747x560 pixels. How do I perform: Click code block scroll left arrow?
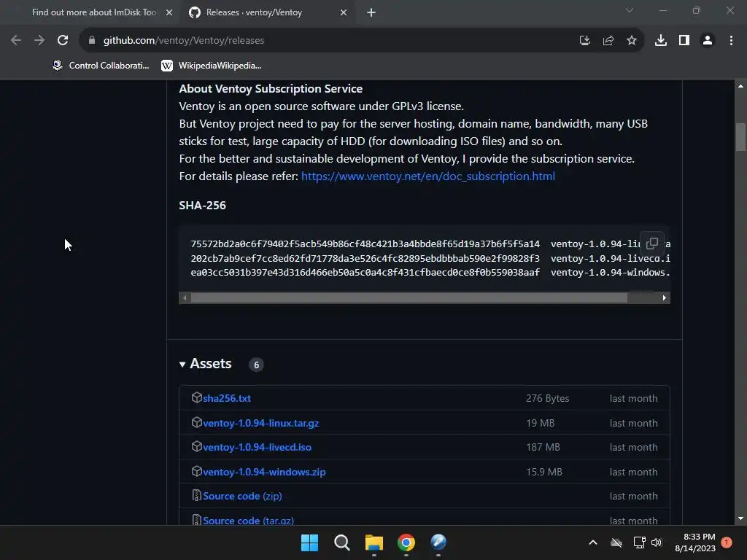tap(185, 298)
